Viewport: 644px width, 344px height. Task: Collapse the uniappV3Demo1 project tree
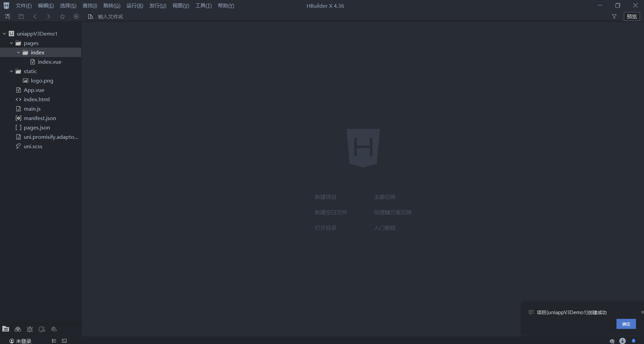pyautogui.click(x=4, y=34)
